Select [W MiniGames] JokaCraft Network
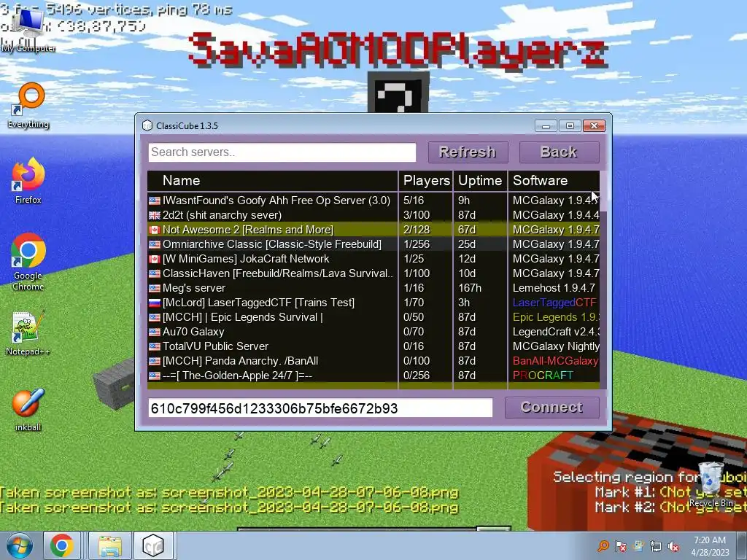This screenshot has height=560, width=747. click(373, 259)
